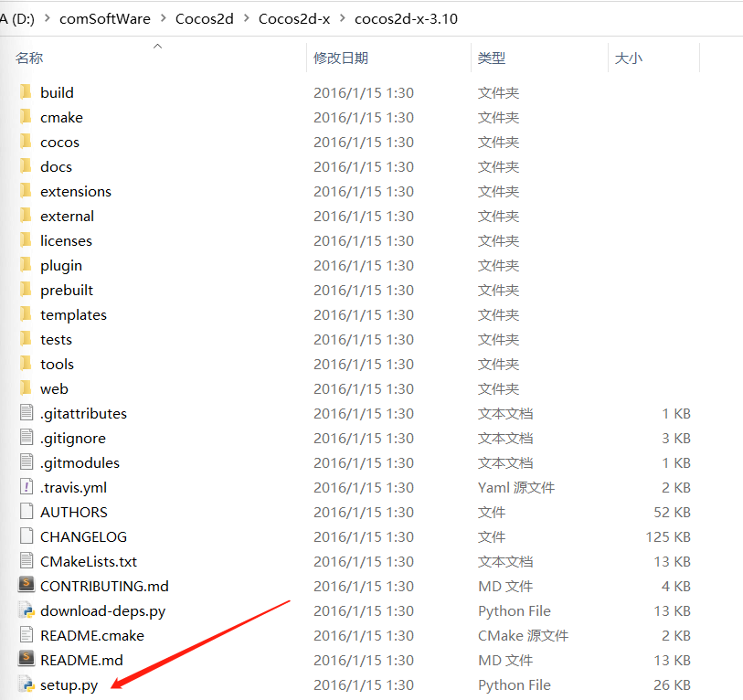Click the 26 KB size of setup.py
The width and height of the screenshot is (743, 700).
[672, 684]
